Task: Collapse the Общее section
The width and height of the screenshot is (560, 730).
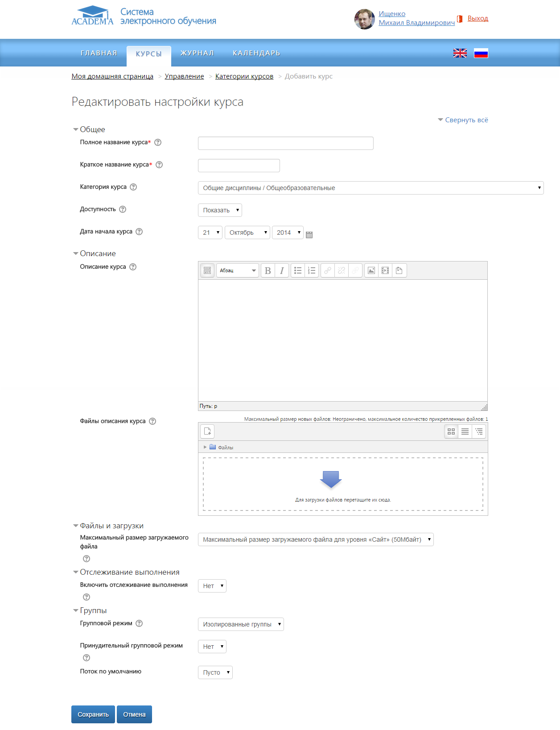Action: pos(92,129)
